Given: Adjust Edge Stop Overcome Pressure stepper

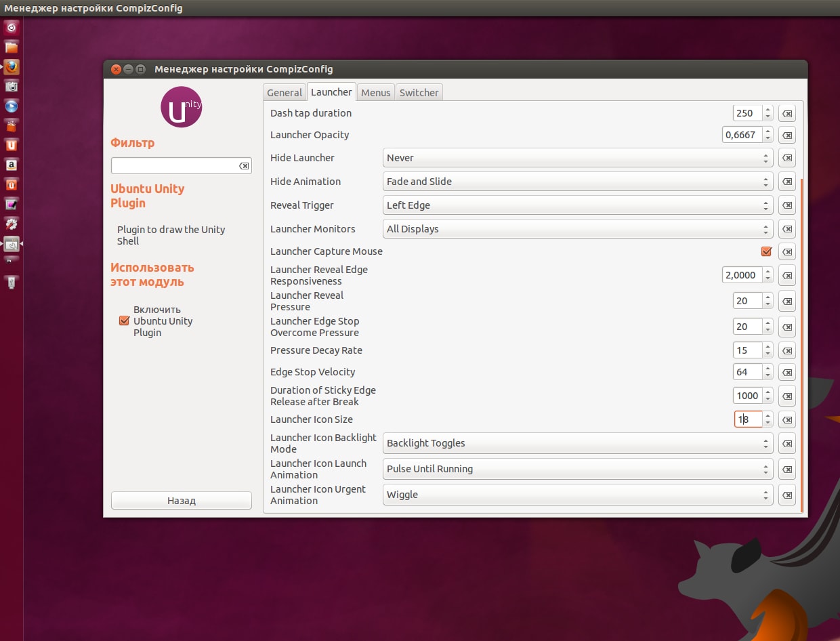Looking at the screenshot, I should (768, 327).
